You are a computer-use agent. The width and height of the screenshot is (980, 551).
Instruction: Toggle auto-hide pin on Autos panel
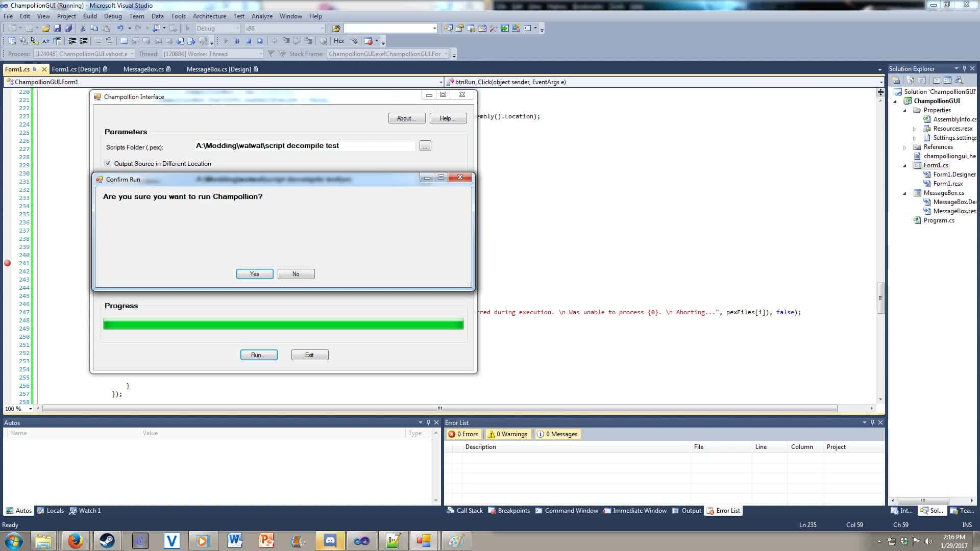(428, 422)
